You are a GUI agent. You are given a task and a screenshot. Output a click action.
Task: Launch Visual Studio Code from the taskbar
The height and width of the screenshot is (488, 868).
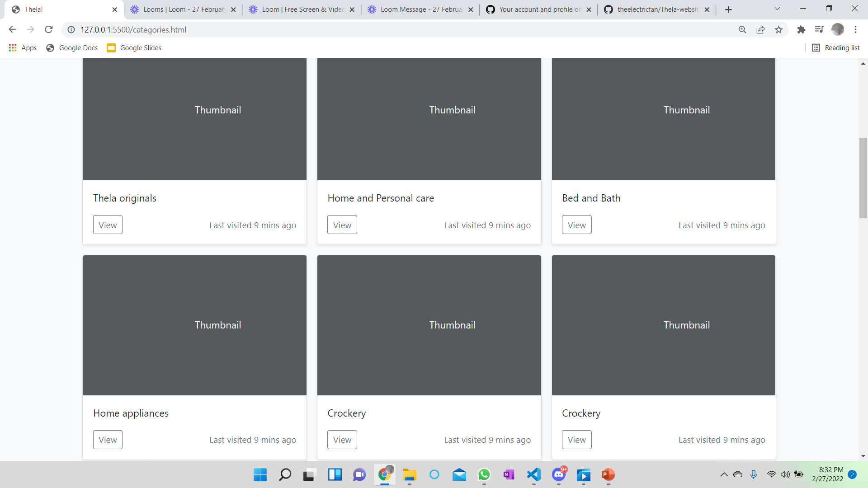pos(533,475)
